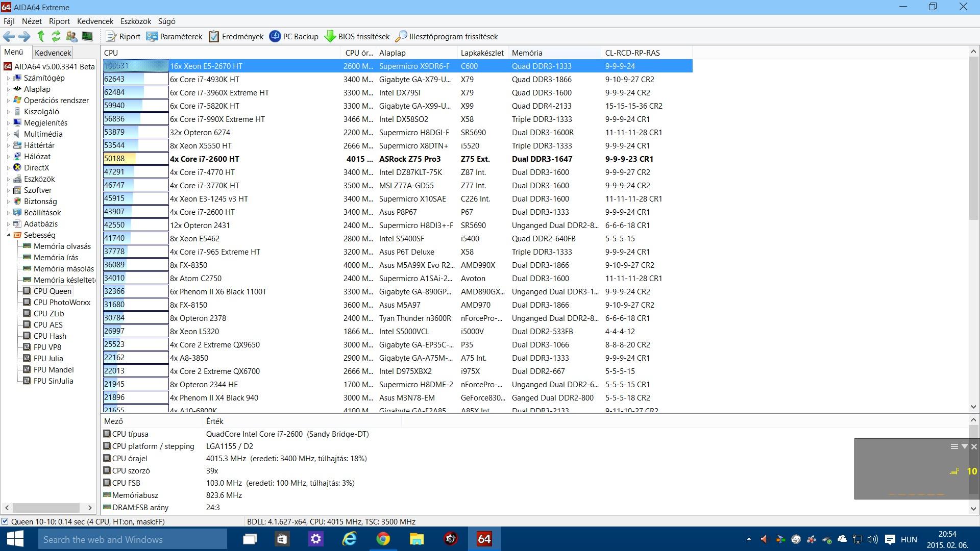Expand the Hálózat tree node

8,157
